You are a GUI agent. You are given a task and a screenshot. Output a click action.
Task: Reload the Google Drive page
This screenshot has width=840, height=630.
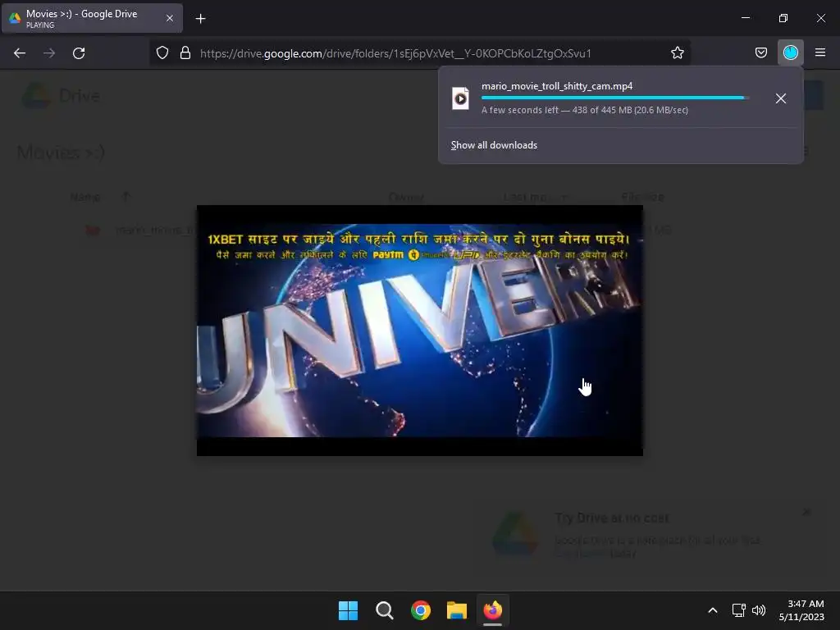pos(79,53)
